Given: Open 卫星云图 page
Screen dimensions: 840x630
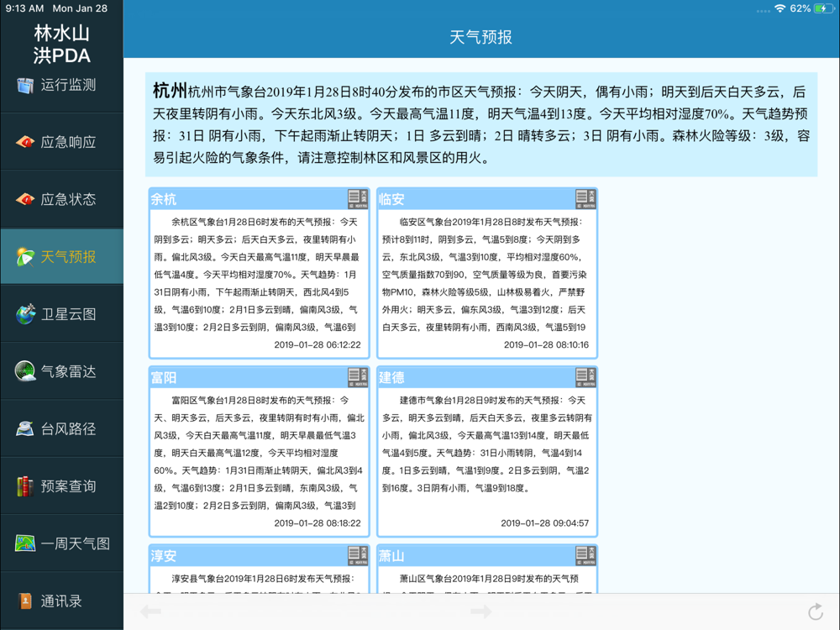Looking at the screenshot, I should 61,314.
